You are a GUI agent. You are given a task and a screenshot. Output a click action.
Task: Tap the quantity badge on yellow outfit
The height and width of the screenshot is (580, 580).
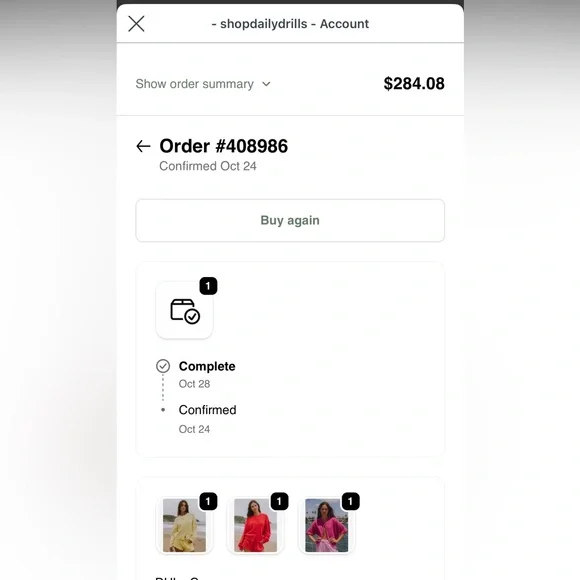tap(208, 502)
